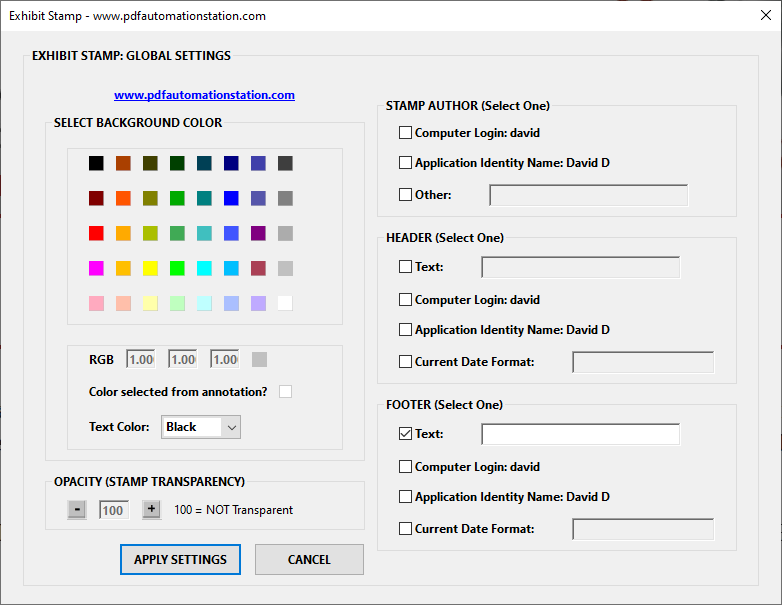Select the pure red color swatch
This screenshot has height=605, width=782.
pyautogui.click(x=96, y=233)
